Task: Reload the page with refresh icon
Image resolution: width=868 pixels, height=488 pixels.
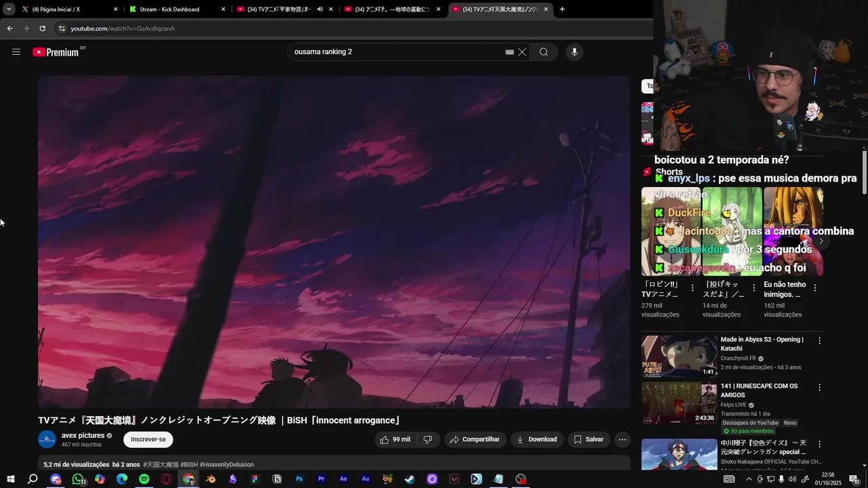Action: (x=42, y=28)
